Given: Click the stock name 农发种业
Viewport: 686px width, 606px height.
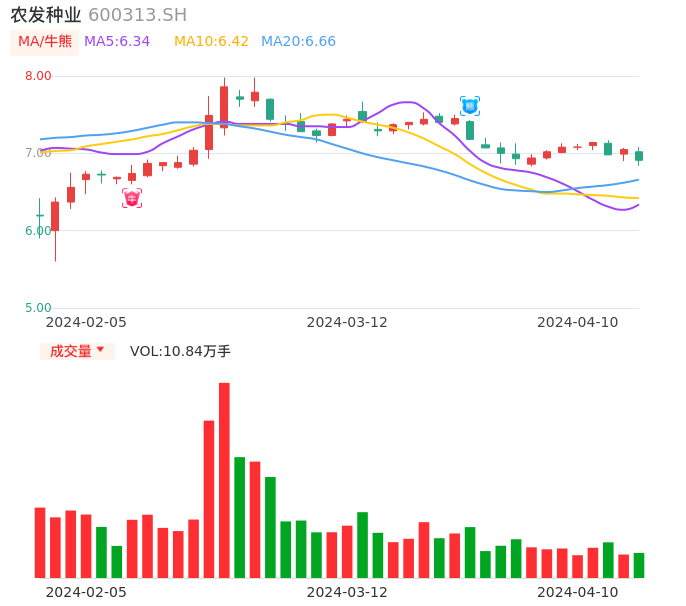Looking at the screenshot, I should [x=46, y=15].
